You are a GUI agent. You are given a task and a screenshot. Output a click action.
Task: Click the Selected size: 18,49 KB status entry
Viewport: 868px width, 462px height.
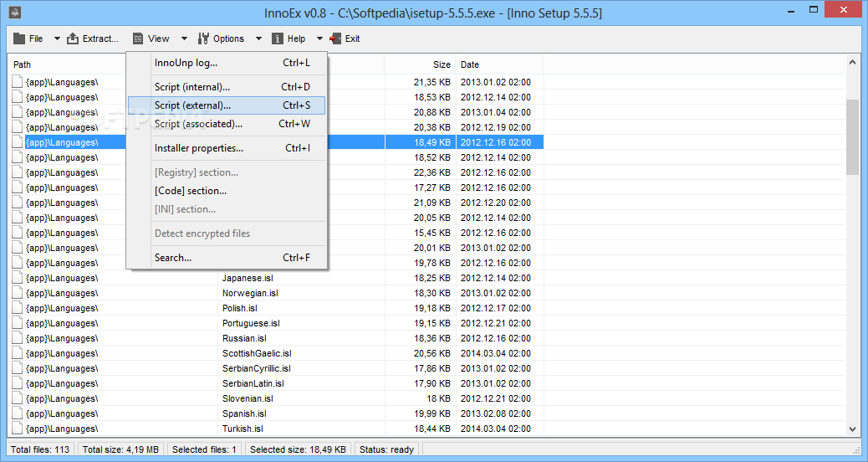pos(298,449)
